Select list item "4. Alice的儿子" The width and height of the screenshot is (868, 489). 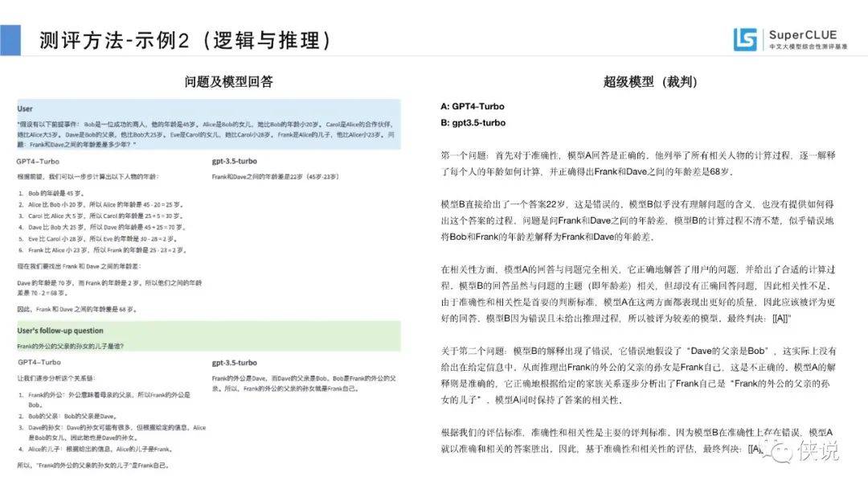[95, 449]
